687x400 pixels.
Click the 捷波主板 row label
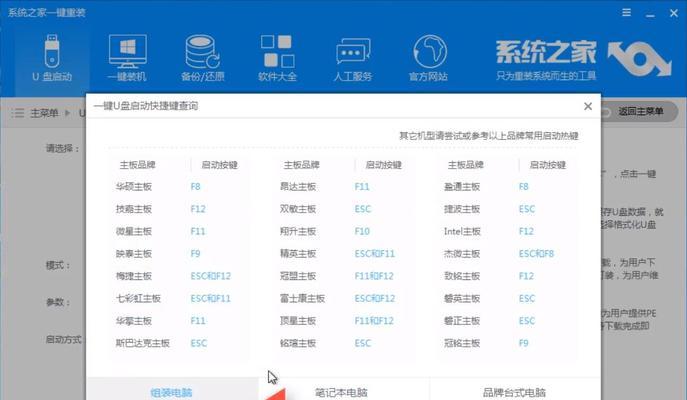[x=462, y=209]
